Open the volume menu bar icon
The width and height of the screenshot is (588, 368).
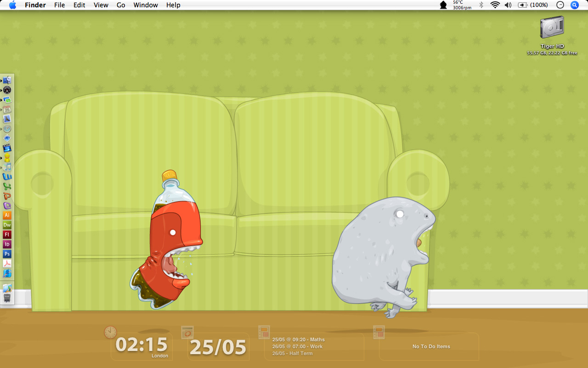(x=508, y=5)
